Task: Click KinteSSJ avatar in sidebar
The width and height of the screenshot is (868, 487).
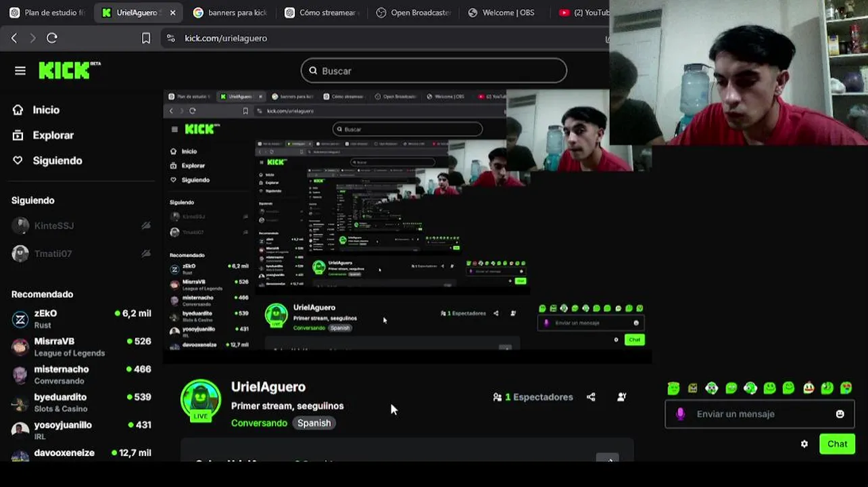Action: pos(20,226)
